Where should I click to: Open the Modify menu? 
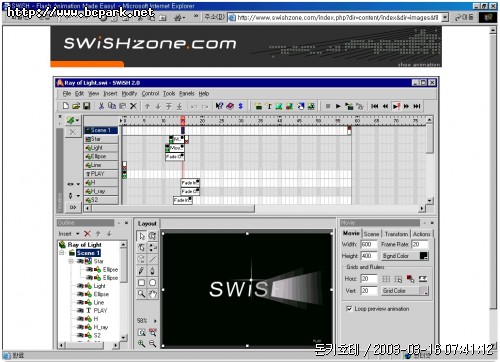[129, 94]
